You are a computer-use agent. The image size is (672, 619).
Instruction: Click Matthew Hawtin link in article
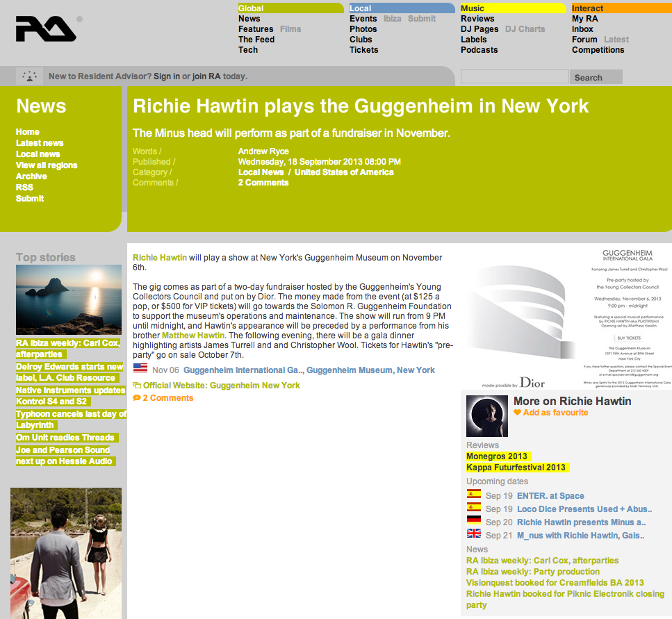[x=193, y=336]
